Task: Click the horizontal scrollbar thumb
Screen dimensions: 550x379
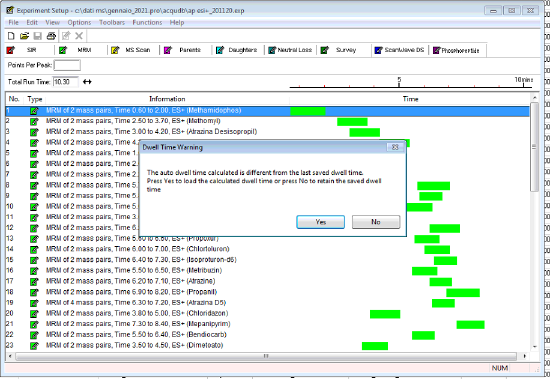Action: click(x=266, y=356)
